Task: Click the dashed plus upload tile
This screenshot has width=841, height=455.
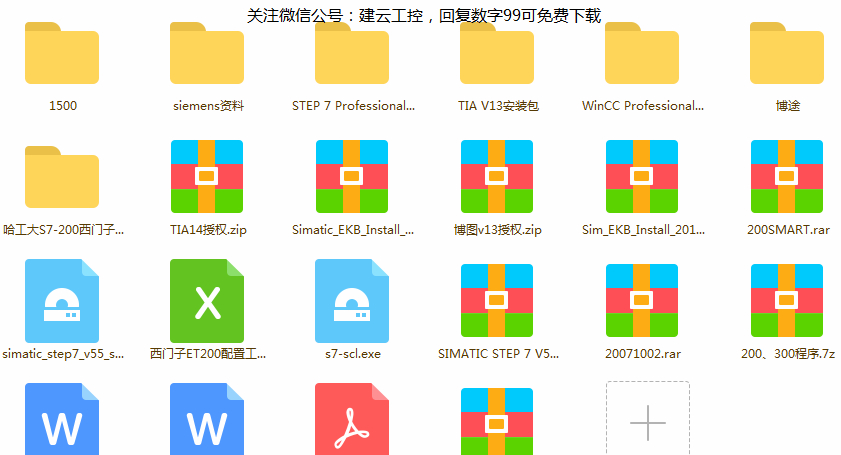Action: (x=648, y=419)
